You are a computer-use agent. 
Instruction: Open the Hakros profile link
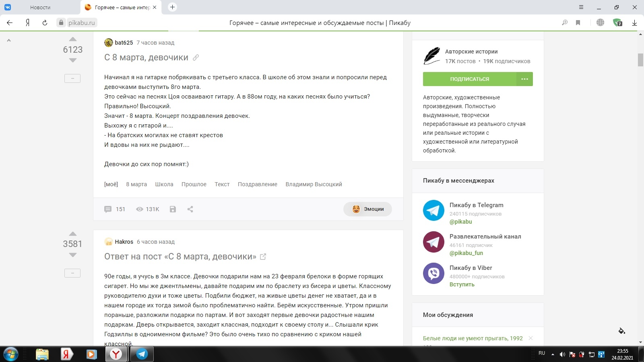click(x=124, y=242)
